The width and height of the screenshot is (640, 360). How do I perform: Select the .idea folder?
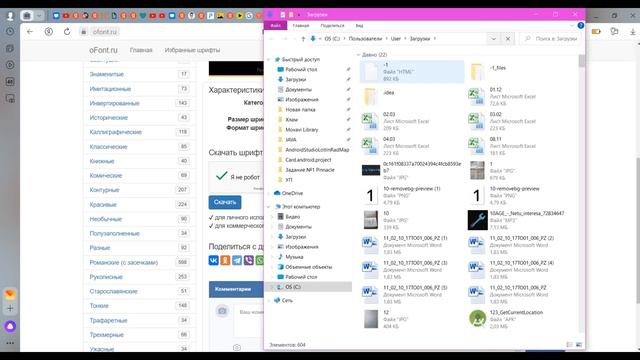tap(412, 97)
